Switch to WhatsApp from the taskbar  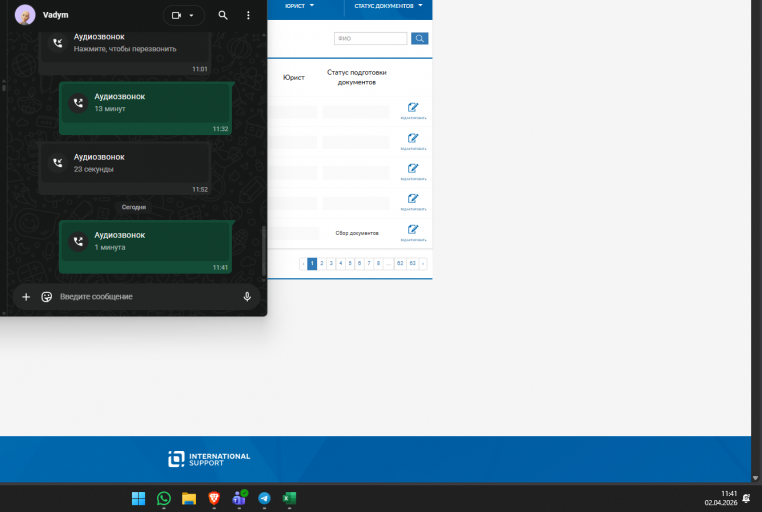click(x=164, y=498)
